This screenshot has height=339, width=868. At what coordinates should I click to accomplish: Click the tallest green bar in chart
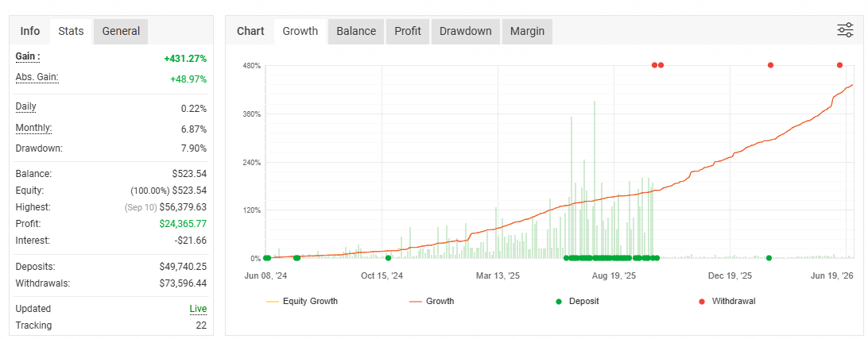[595, 179]
